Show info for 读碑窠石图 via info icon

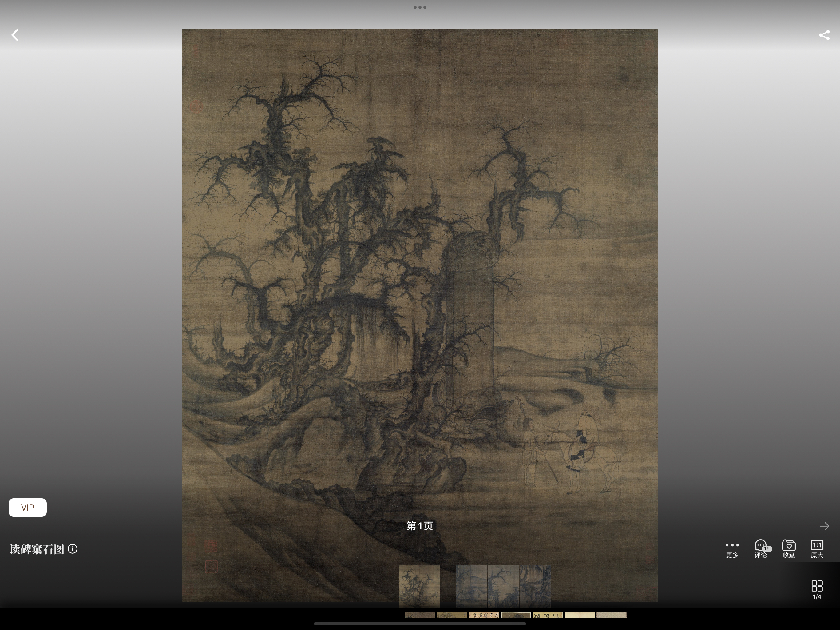pos(73,549)
